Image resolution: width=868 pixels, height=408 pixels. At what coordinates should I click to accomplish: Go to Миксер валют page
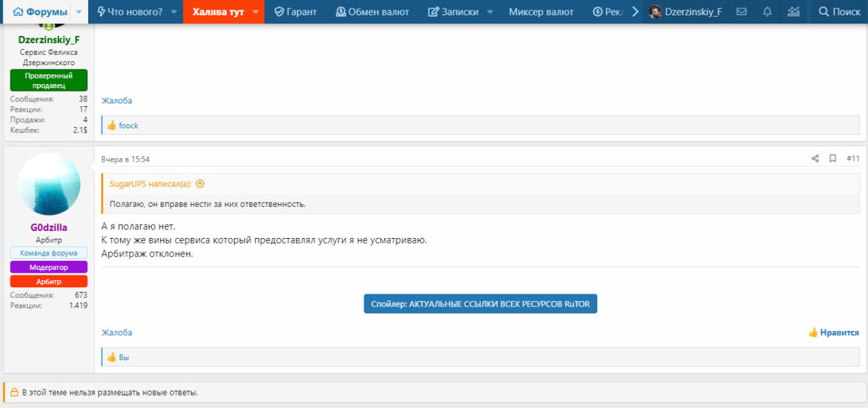point(541,12)
